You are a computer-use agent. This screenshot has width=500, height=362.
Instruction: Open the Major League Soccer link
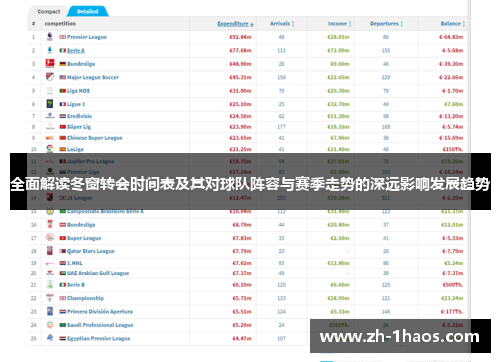click(93, 77)
